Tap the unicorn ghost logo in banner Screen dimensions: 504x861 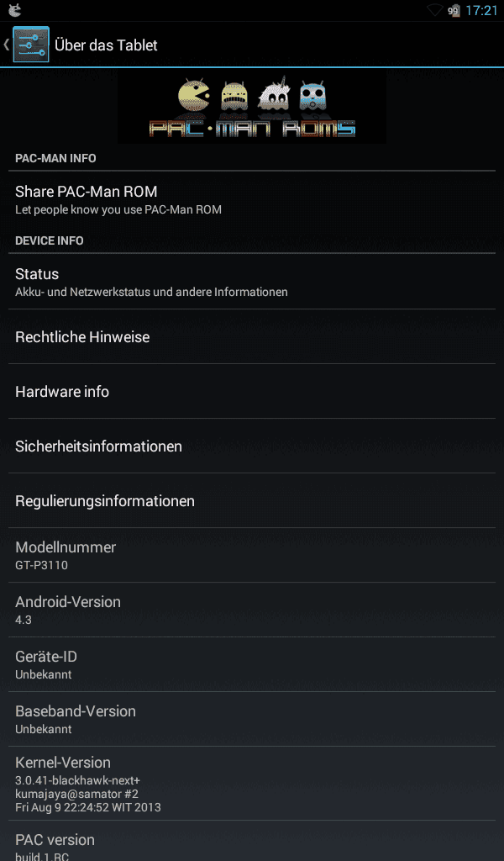pyautogui.click(x=274, y=93)
